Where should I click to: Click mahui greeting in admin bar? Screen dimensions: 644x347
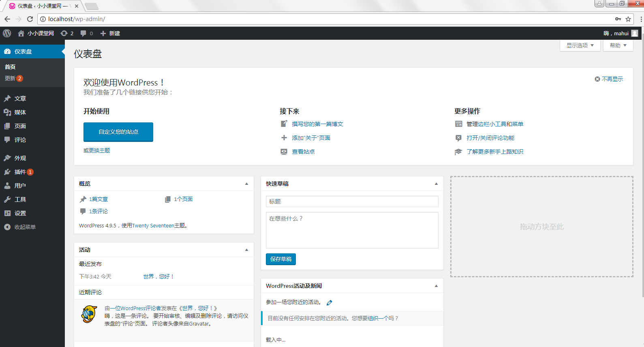click(616, 33)
